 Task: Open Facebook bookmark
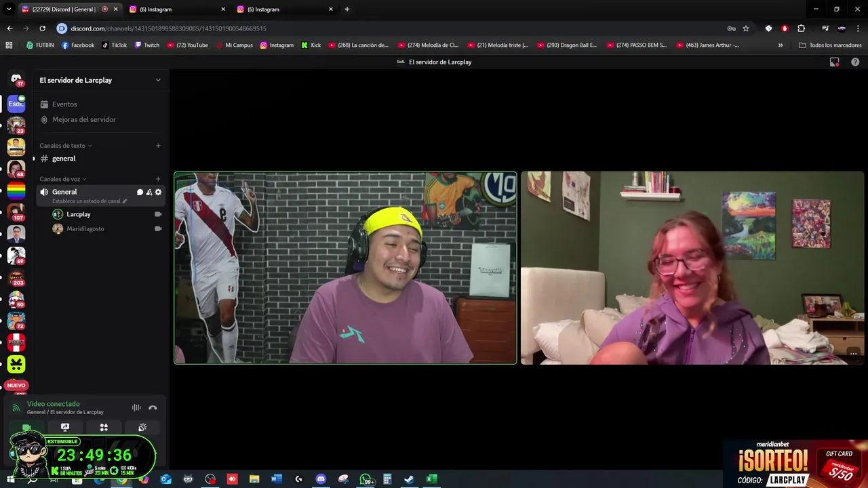pyautogui.click(x=77, y=45)
